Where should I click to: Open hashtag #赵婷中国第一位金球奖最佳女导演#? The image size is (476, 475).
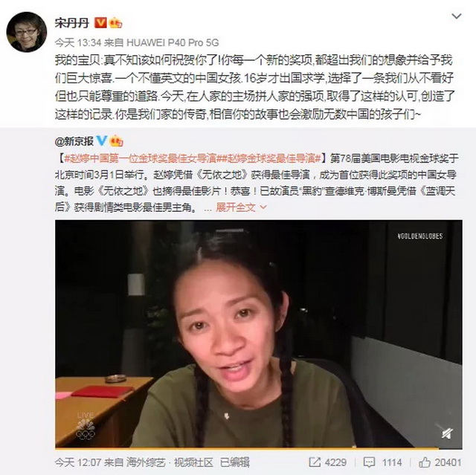141,158
